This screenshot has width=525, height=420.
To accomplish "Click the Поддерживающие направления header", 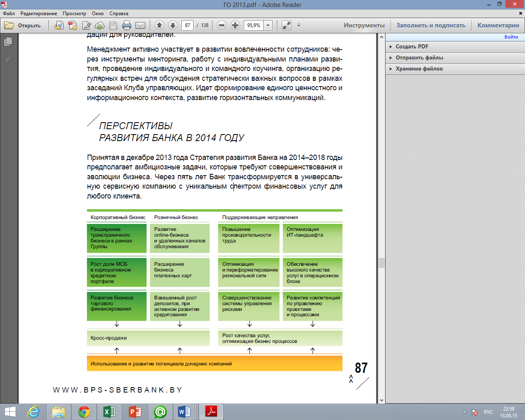I will pyautogui.click(x=260, y=217).
